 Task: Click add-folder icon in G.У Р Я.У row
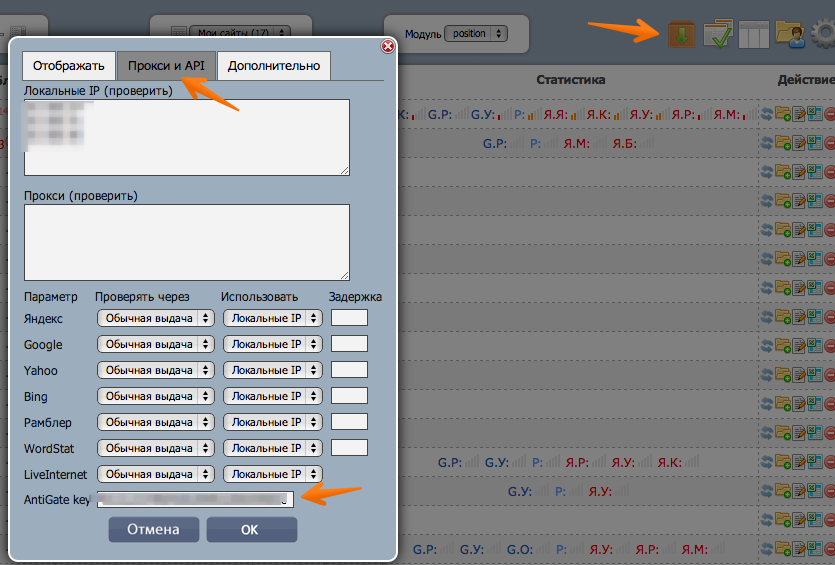point(783,491)
